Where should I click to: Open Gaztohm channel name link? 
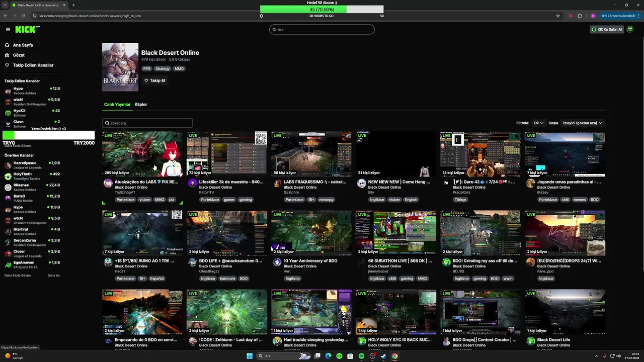[291, 193]
